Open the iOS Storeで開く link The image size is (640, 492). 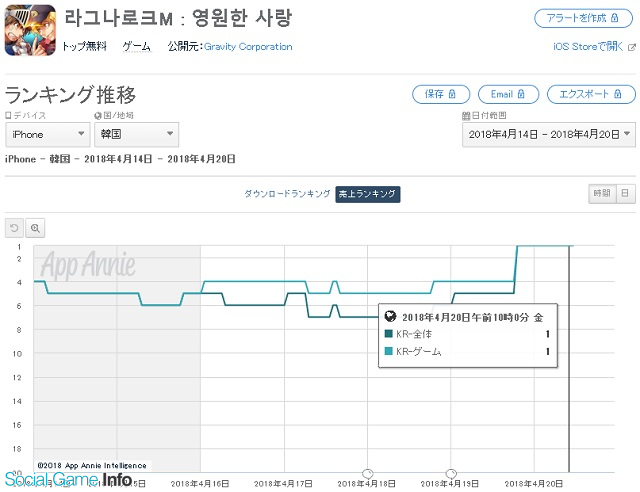(593, 46)
